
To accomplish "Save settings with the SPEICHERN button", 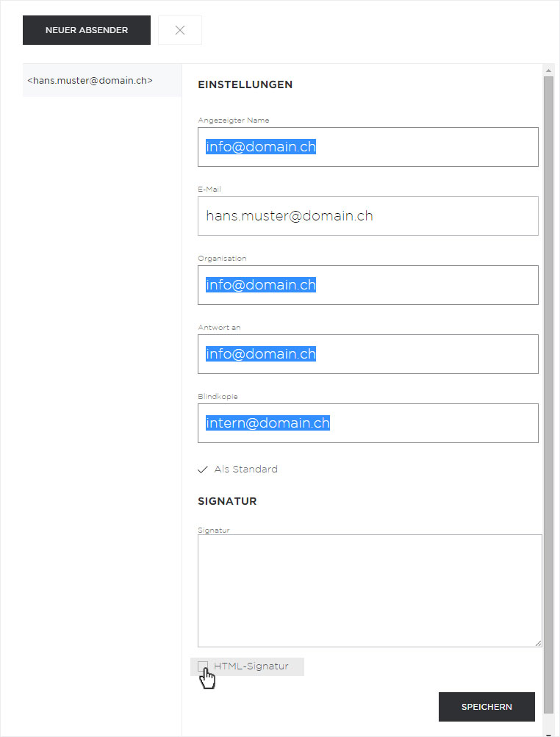I will click(x=487, y=706).
